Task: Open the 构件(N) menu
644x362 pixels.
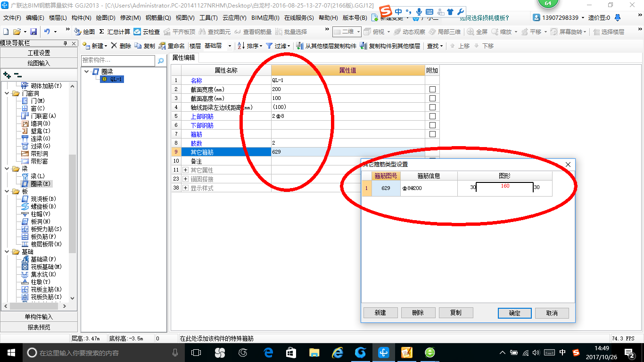Action: tap(81, 18)
